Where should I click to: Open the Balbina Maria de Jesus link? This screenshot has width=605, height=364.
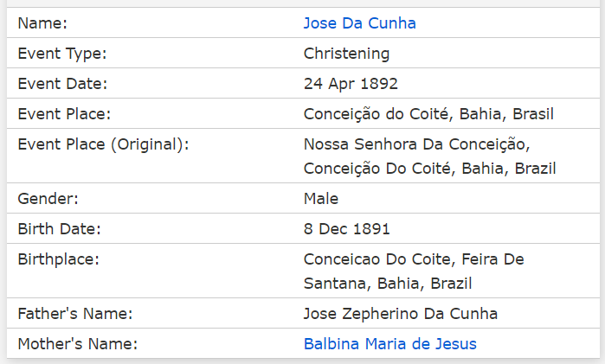[x=390, y=344]
